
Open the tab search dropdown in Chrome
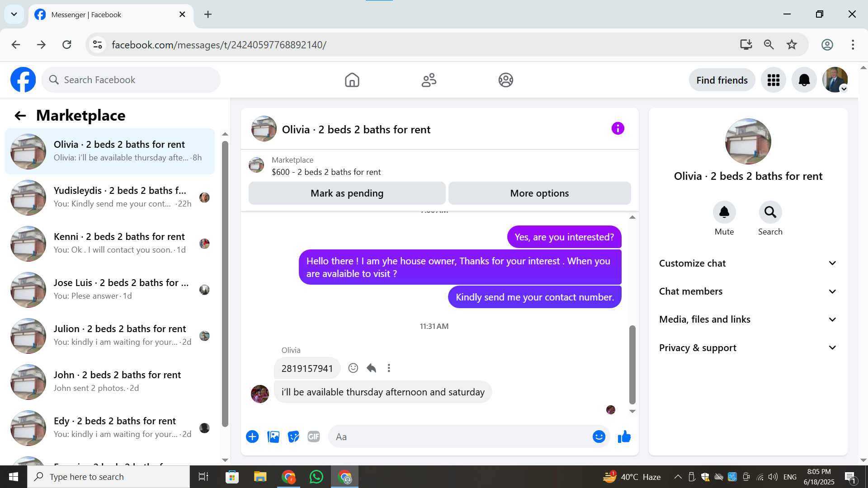14,14
